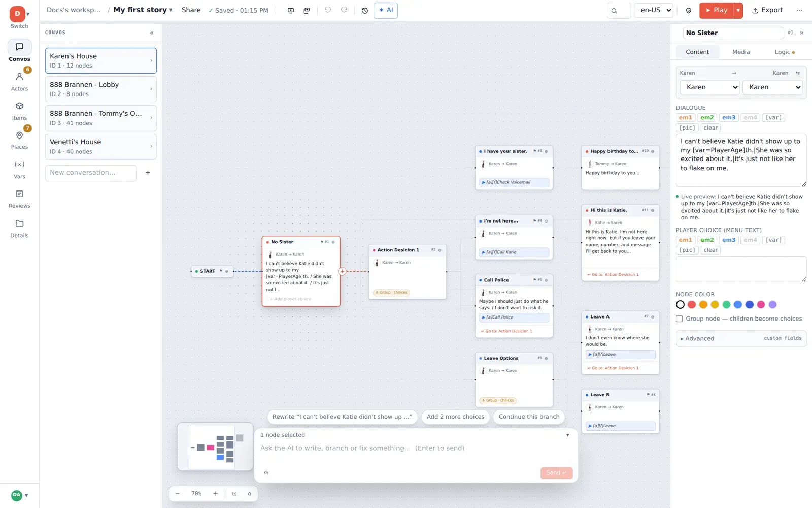Click the shield check icon
812x508 pixels.
(x=689, y=10)
